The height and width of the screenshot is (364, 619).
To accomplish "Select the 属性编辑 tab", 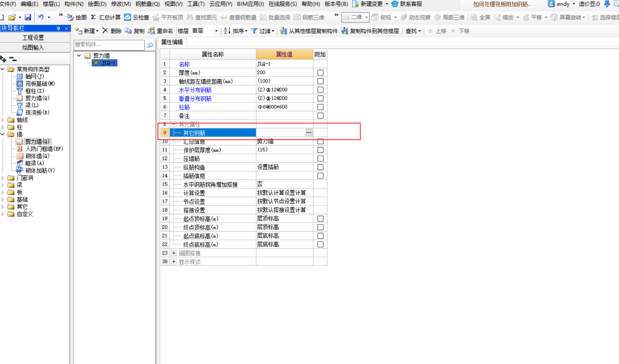I will coord(172,42).
